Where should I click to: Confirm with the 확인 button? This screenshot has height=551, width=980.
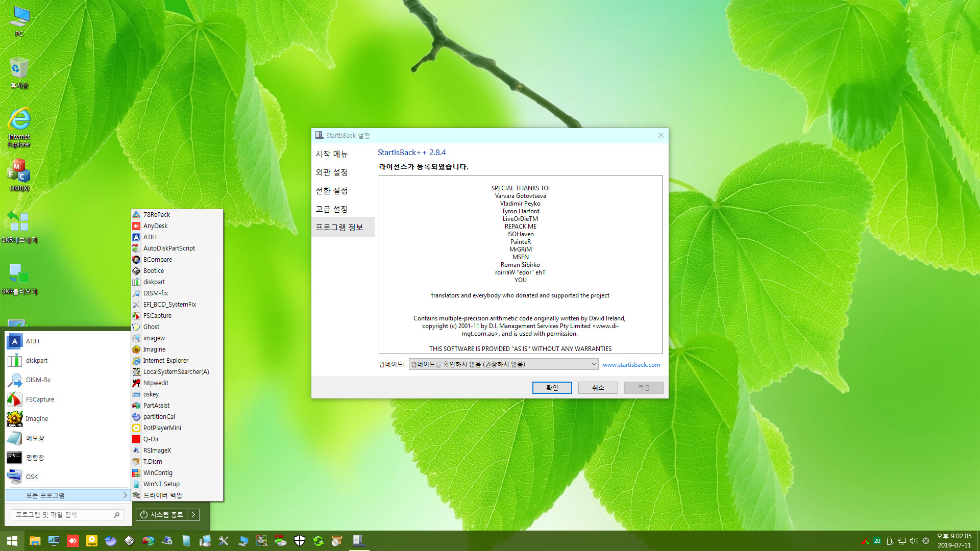(x=552, y=388)
